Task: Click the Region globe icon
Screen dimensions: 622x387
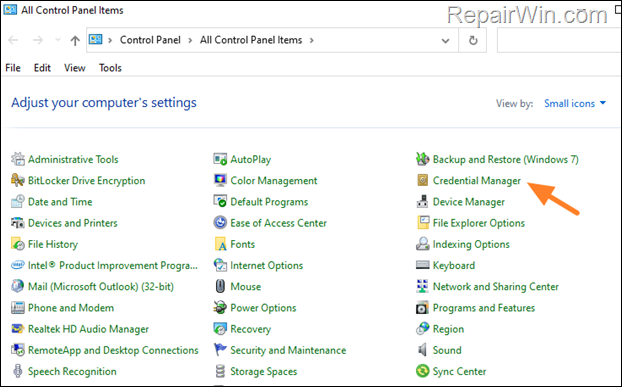Action: [x=422, y=329]
